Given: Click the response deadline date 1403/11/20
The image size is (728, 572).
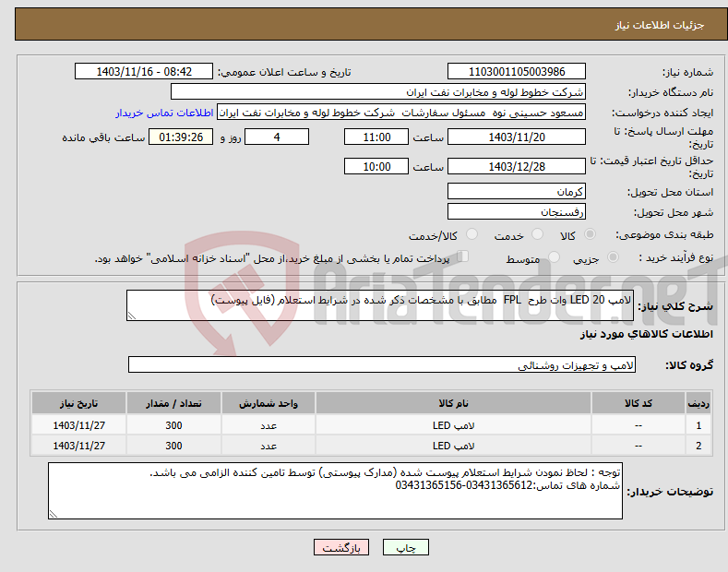Looking at the screenshot, I should tap(517, 137).
